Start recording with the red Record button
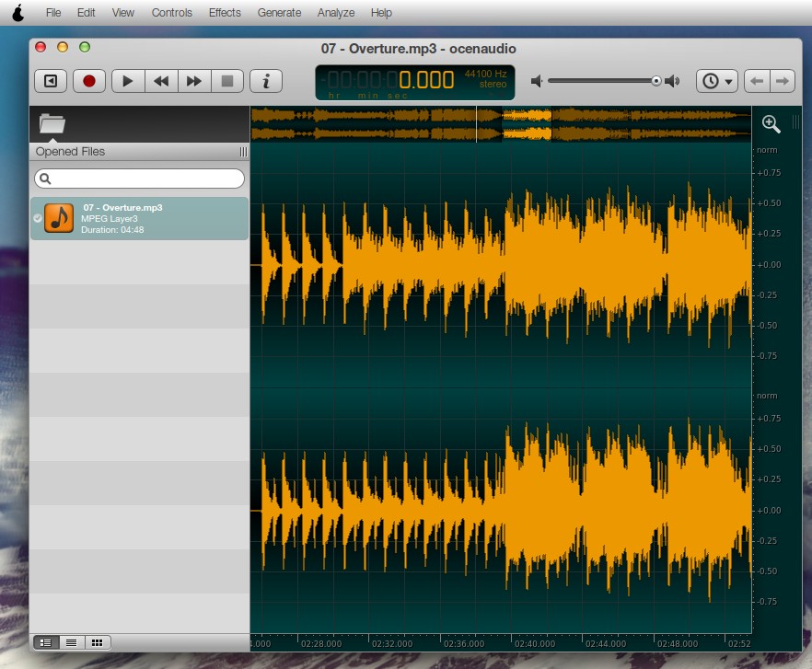The height and width of the screenshot is (669, 812). click(x=89, y=81)
